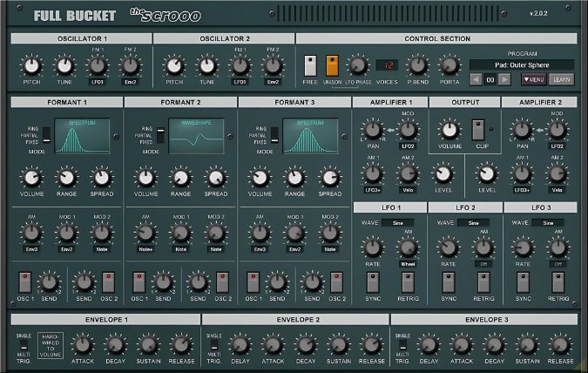This screenshot has height=373, width=588.
Task: Click the P.BEND knob
Action: [x=417, y=65]
